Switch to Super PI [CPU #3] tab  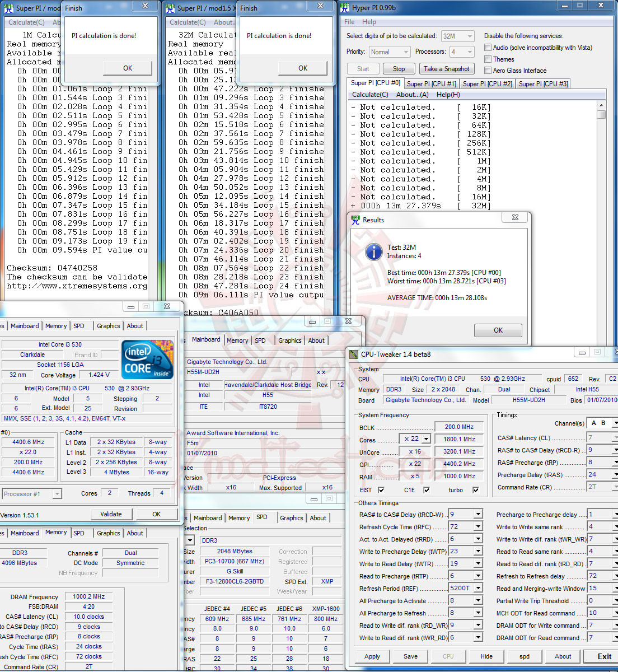pyautogui.click(x=544, y=84)
